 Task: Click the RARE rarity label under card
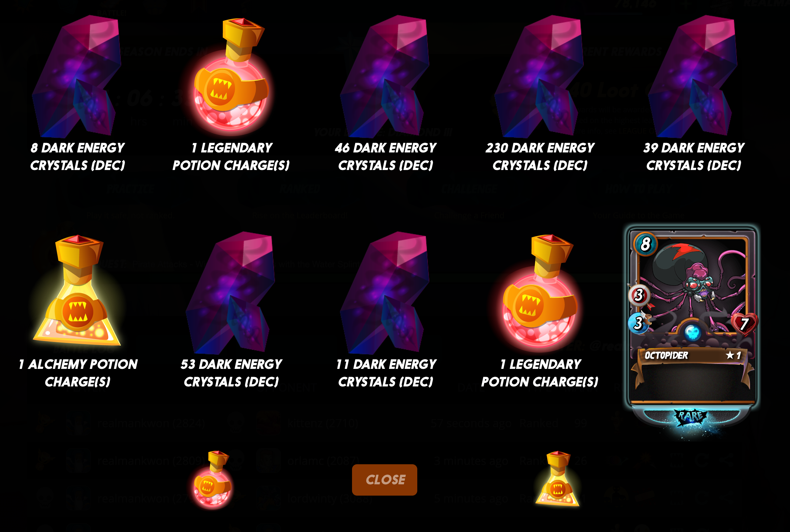[691, 417]
